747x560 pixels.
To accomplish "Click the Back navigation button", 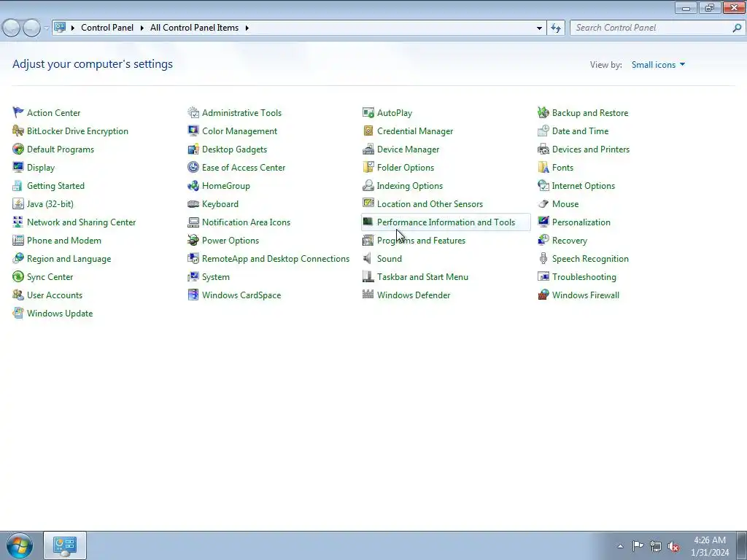I will point(12,28).
